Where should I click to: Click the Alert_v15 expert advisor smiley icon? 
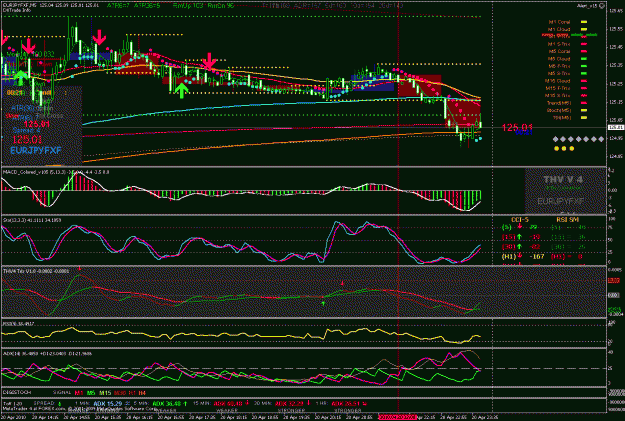601,6
